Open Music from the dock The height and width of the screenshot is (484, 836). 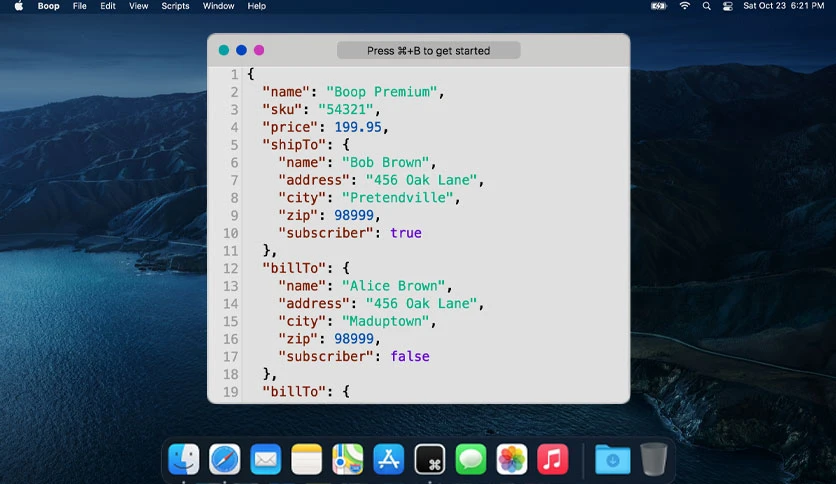(552, 459)
